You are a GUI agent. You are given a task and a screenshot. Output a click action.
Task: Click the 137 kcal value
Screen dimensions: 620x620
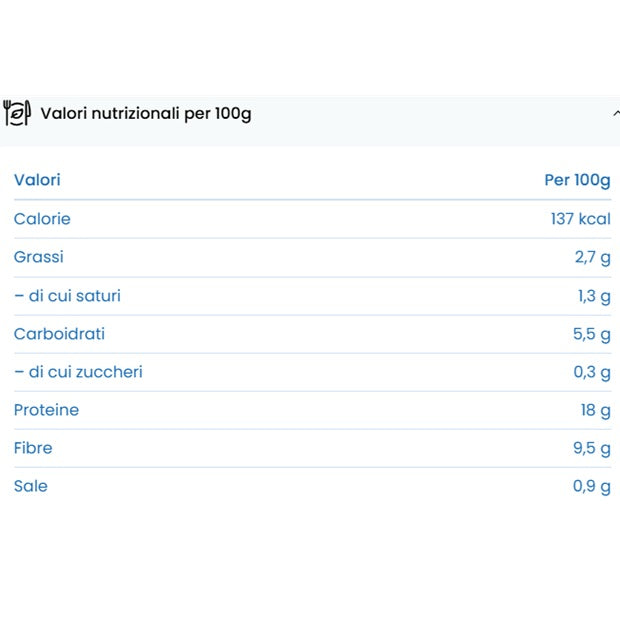point(580,219)
